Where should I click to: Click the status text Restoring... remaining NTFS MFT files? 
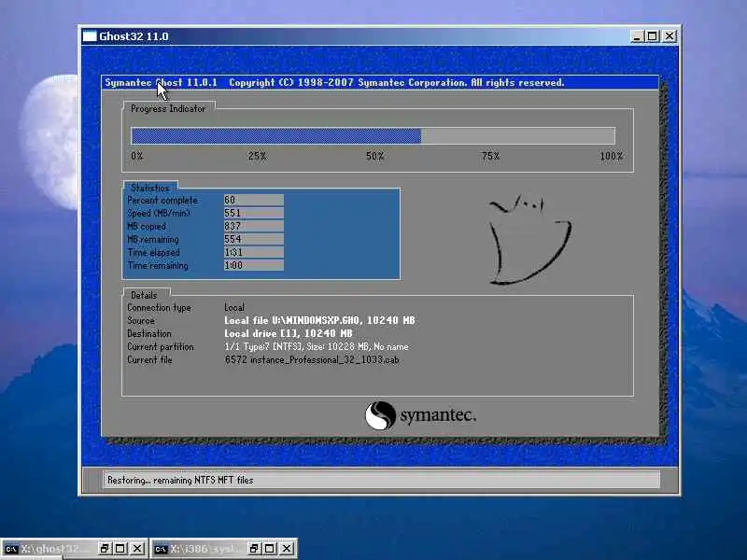click(x=180, y=480)
